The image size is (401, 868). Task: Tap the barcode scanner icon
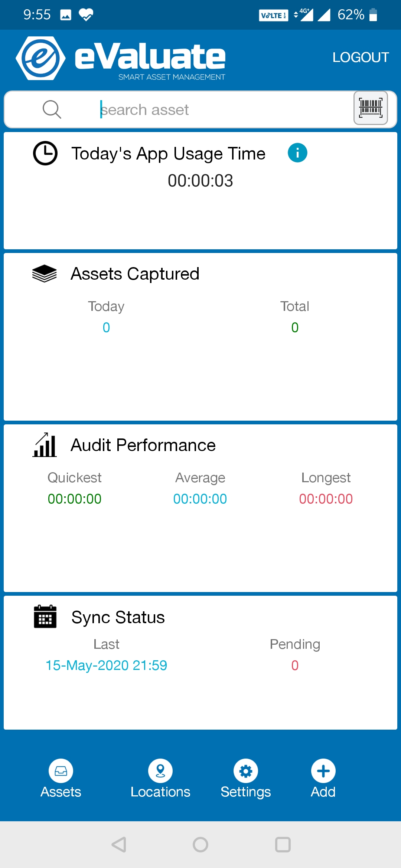[x=371, y=108]
